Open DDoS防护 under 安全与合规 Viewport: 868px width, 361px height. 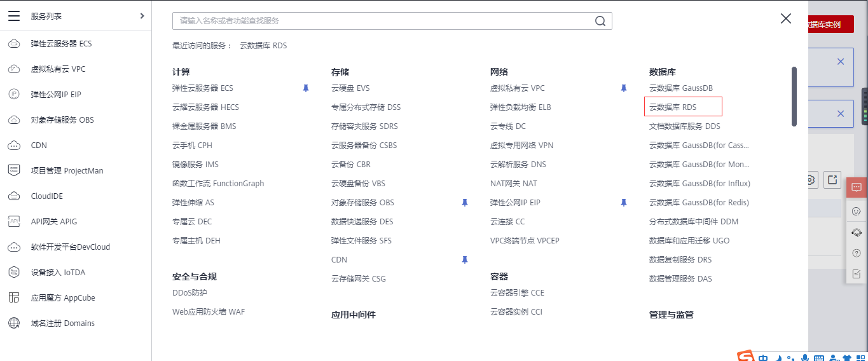point(189,293)
